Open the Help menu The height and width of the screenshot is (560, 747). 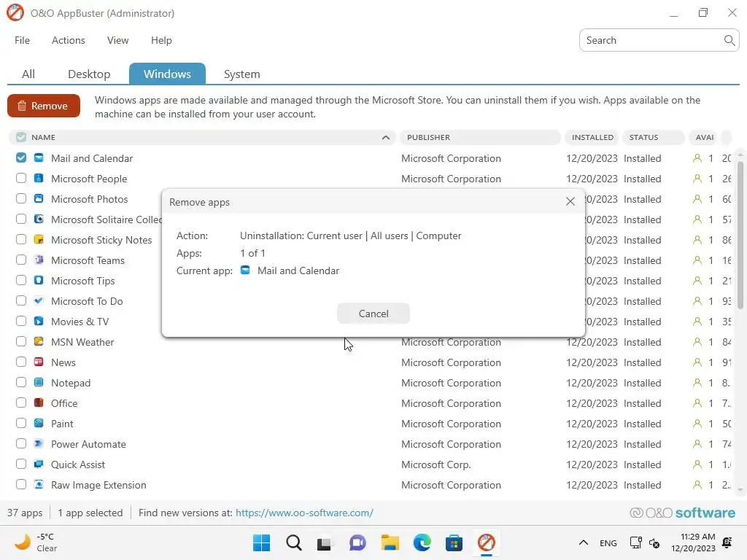tap(161, 41)
